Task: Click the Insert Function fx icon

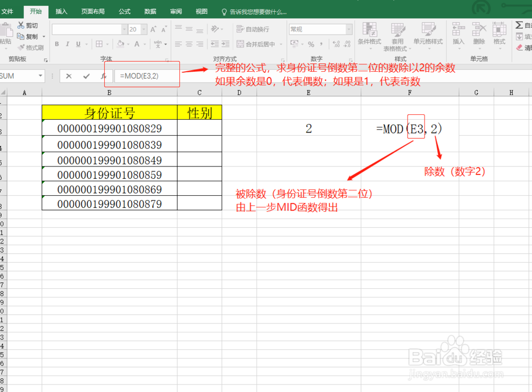Action: [x=104, y=76]
